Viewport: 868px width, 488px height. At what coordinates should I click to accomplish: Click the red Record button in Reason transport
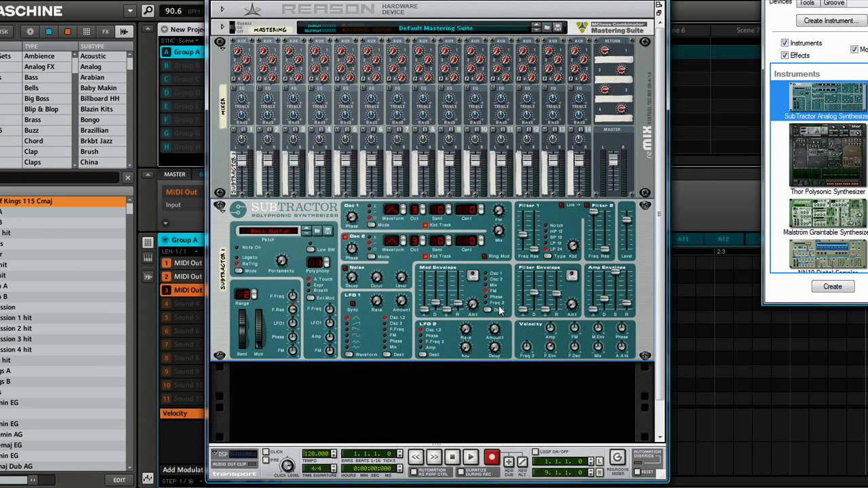pos(492,457)
